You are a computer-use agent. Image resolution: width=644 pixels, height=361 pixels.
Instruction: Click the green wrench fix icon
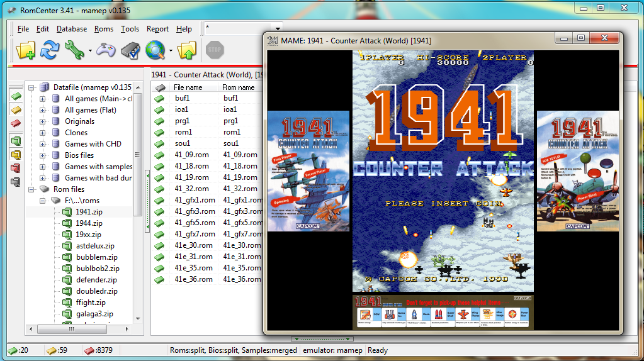[x=75, y=50]
